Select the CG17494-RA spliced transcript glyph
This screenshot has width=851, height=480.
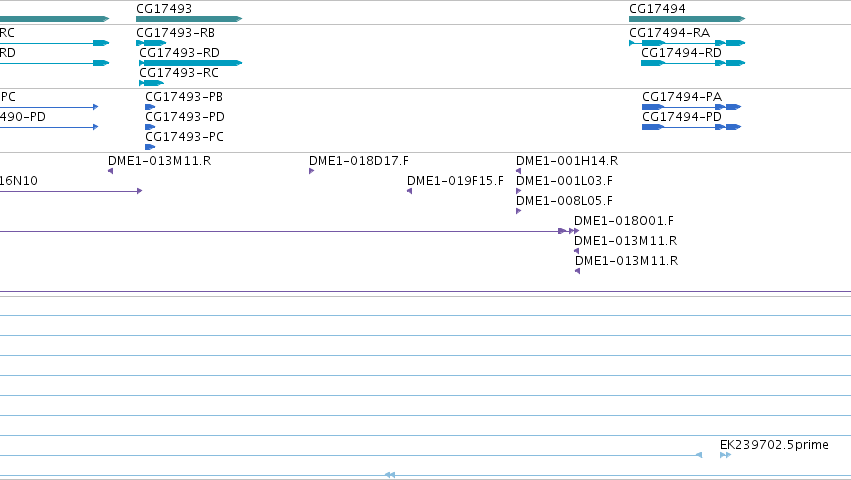687,43
